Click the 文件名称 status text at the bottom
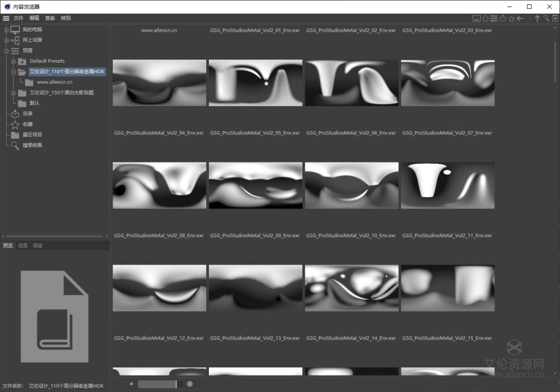The height and width of the screenshot is (392, 560). pyautogui.click(x=53, y=386)
